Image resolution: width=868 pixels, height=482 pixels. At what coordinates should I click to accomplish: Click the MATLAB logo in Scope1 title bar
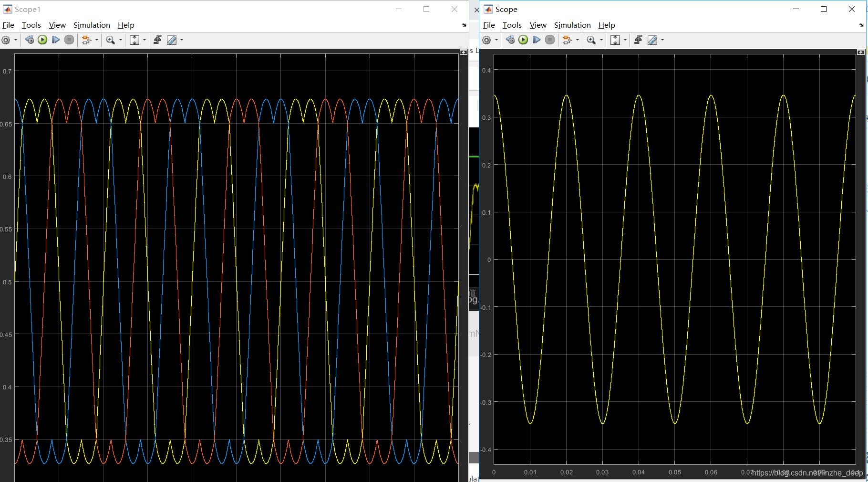click(x=8, y=9)
